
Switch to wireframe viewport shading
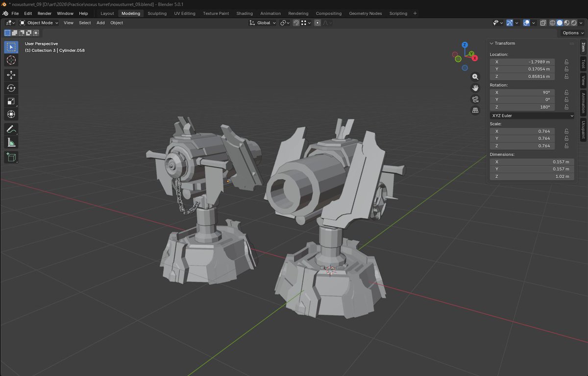tap(553, 23)
